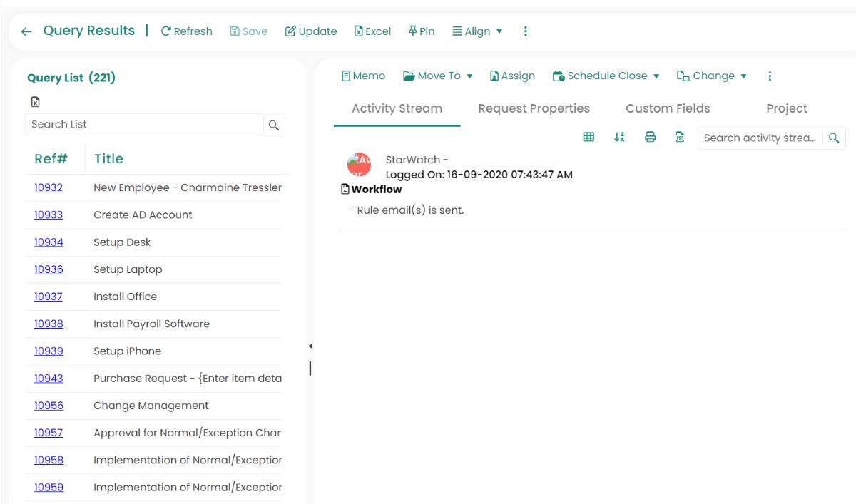Open grid view icon in activity stream
This screenshot has height=504, width=856.
[588, 138]
